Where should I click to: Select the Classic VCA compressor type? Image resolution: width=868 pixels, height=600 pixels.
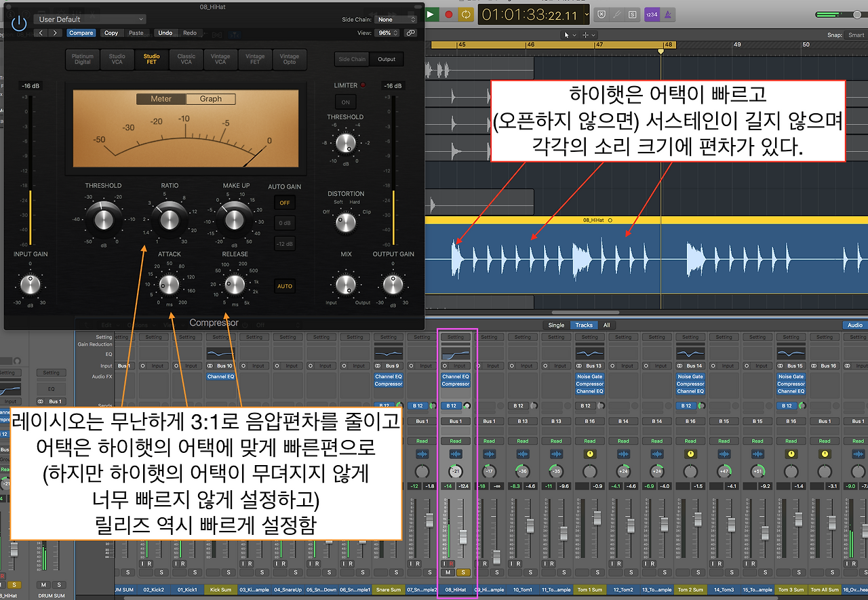(186, 59)
